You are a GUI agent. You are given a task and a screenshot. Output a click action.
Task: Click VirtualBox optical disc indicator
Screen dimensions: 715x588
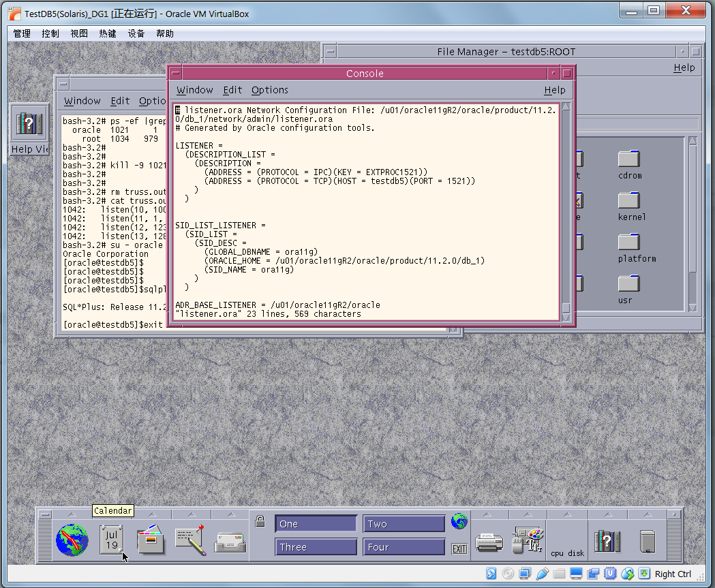[x=508, y=574]
